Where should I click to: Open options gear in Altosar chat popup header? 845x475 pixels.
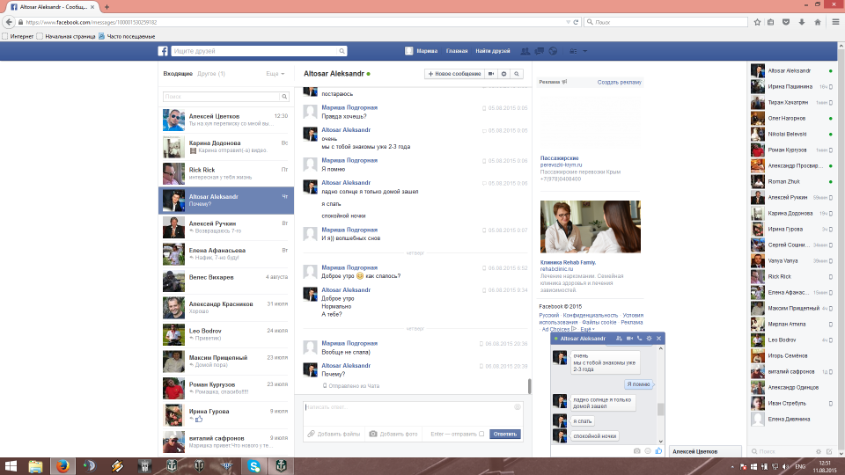pyautogui.click(x=649, y=339)
